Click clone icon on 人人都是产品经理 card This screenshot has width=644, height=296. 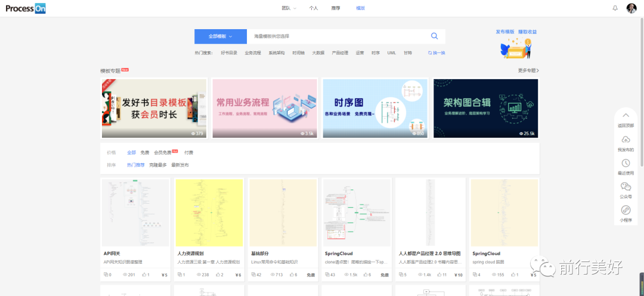(401, 275)
